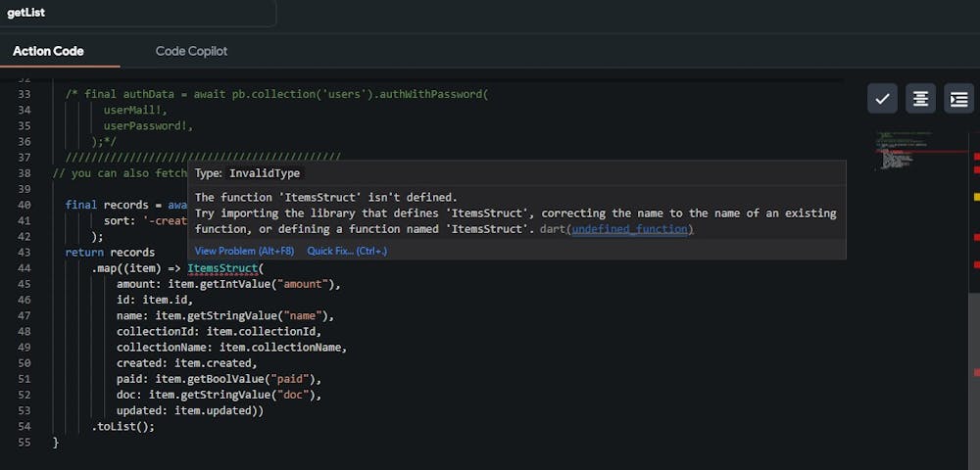Viewport: 980px width, 470px height.
Task: Click the getList action name field
Action: pyautogui.click(x=137, y=13)
